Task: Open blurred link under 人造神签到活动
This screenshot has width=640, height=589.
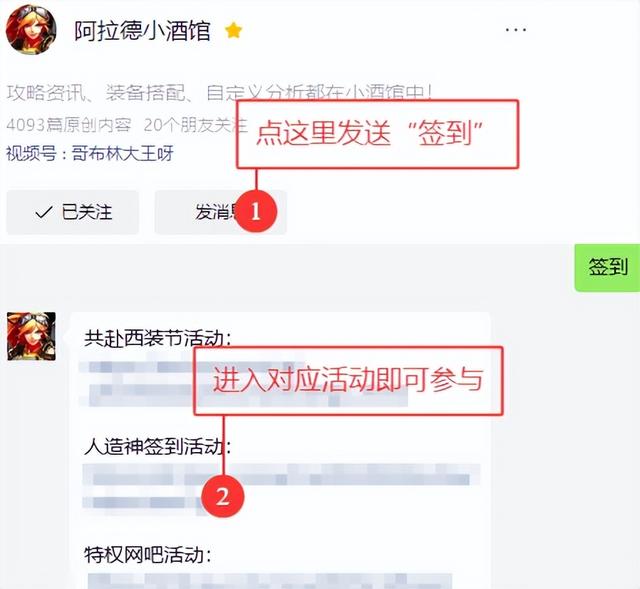Action: pyautogui.click(x=282, y=486)
